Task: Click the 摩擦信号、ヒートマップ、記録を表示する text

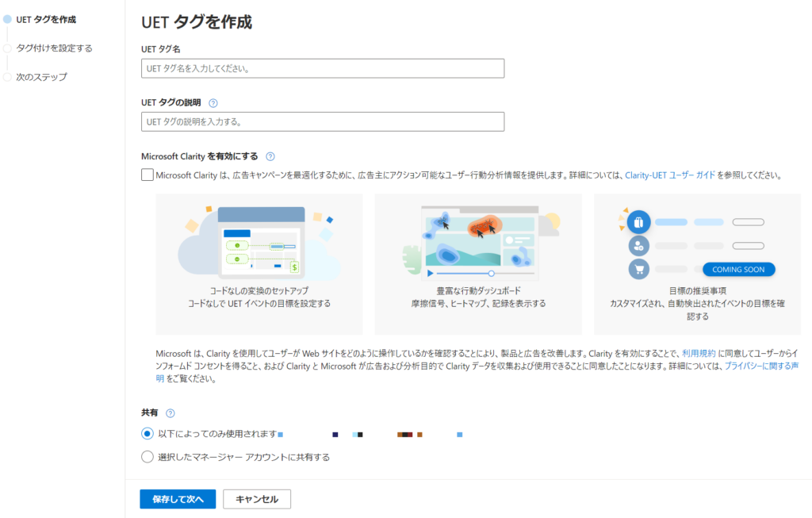Action: pos(478,304)
